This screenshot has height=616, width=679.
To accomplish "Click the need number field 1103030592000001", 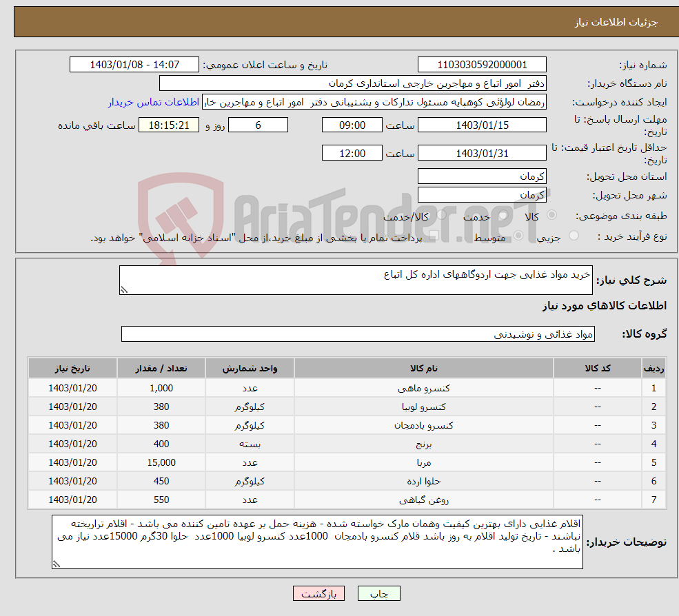I will click(x=482, y=65).
